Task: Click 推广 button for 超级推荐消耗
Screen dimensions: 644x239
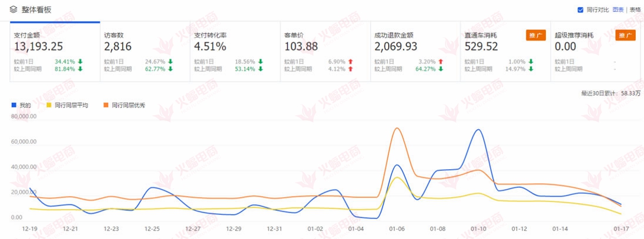Action: click(626, 35)
